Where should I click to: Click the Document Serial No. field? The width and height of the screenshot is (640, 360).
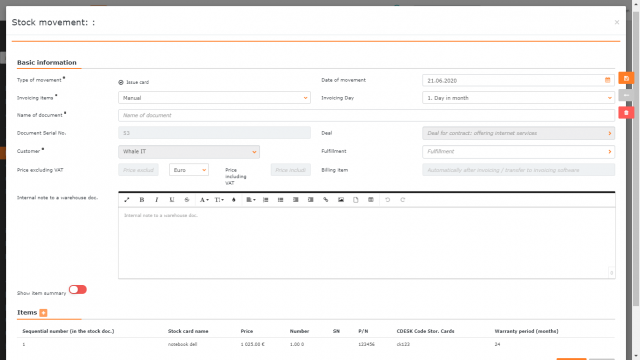[x=214, y=133]
